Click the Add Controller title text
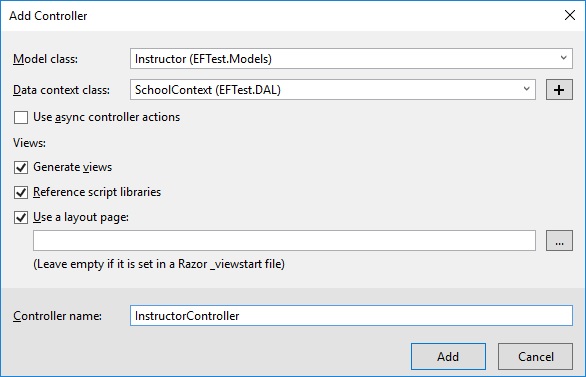 [x=48, y=16]
